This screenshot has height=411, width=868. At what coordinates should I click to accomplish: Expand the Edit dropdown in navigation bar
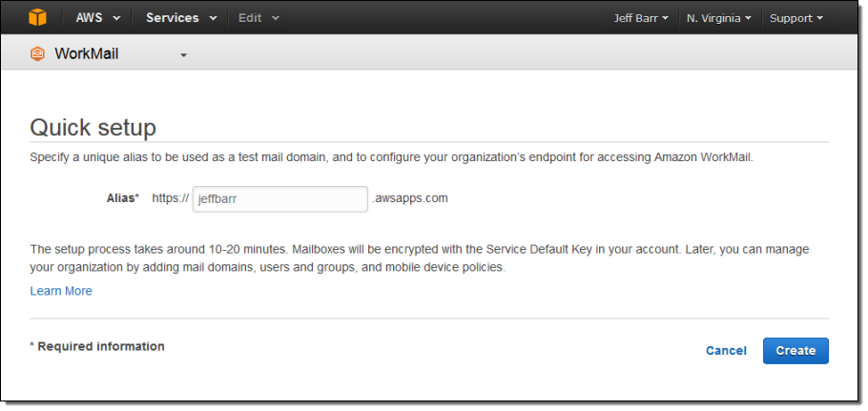[258, 18]
